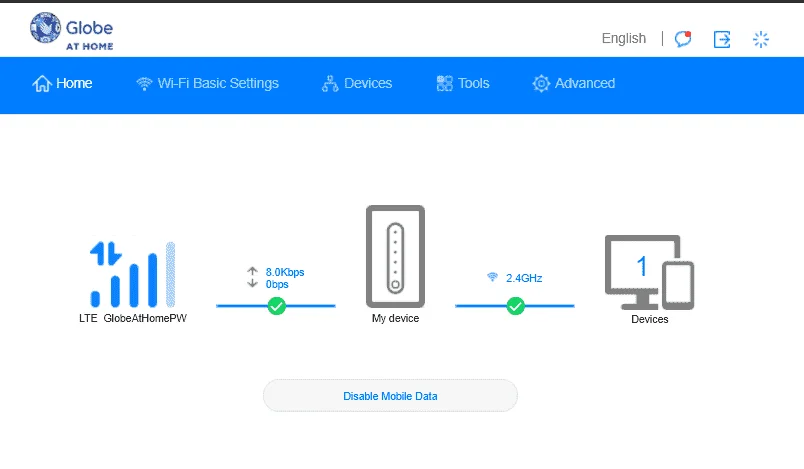The width and height of the screenshot is (804, 469).
Task: Click the loading spinner icon in header
Action: [761, 39]
